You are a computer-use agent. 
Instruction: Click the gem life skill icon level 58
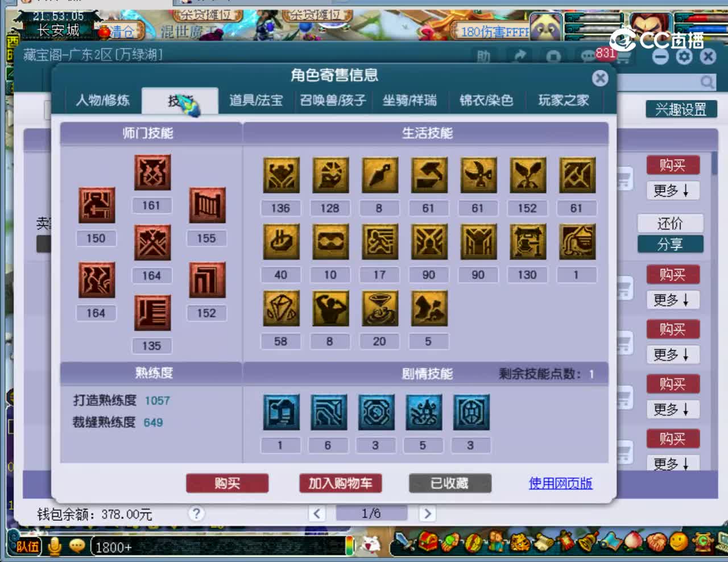281,308
